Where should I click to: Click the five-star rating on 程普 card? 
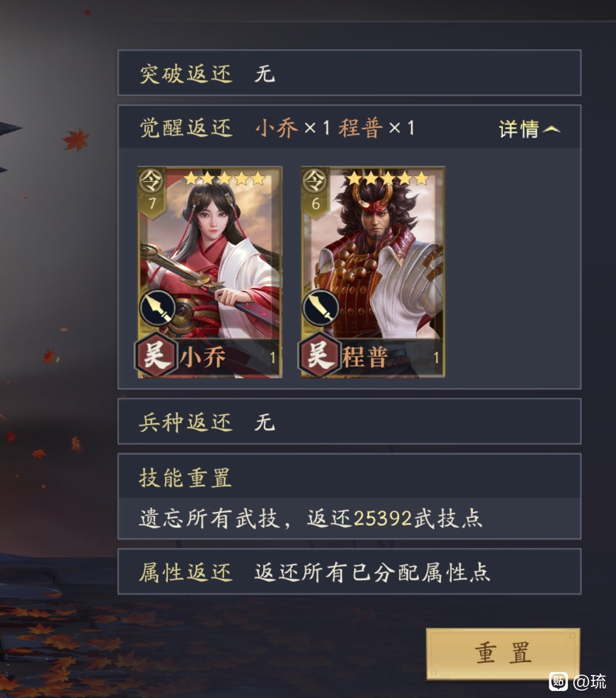click(388, 178)
